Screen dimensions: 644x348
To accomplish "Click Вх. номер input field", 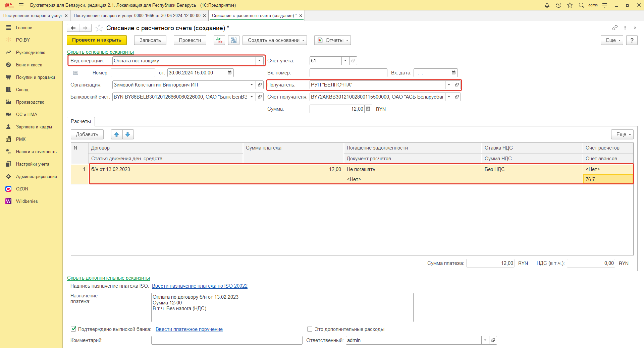I will click(348, 73).
